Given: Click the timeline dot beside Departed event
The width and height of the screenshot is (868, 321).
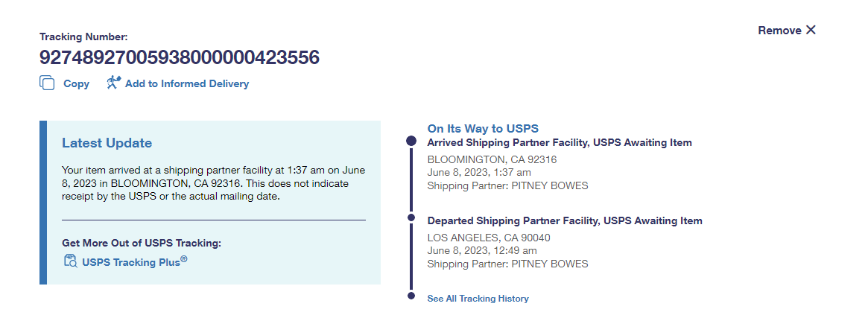Looking at the screenshot, I should (411, 217).
